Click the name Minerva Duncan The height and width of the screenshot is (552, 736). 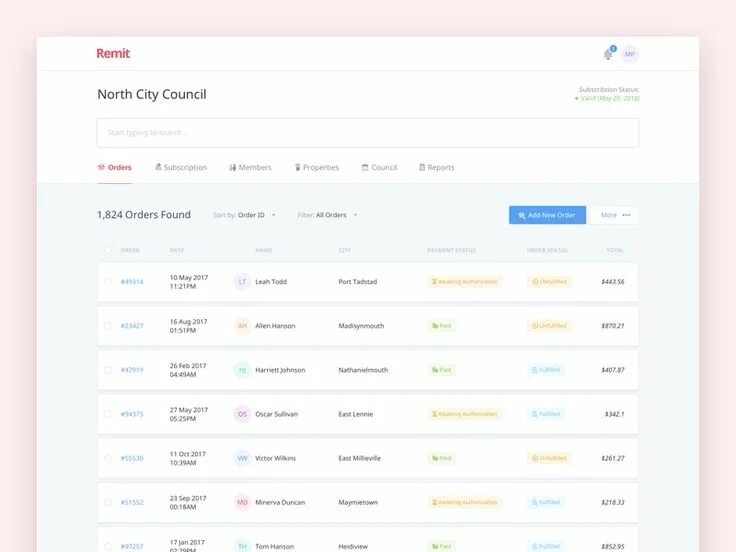point(280,502)
